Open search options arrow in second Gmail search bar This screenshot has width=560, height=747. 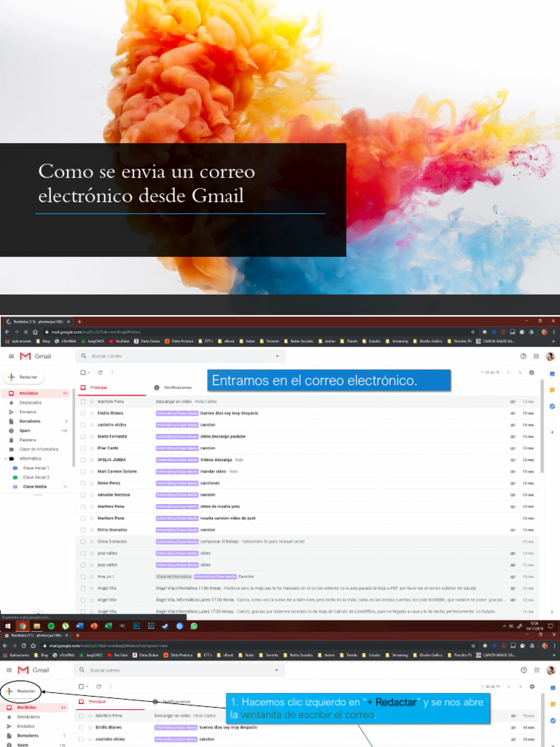pos(276,670)
